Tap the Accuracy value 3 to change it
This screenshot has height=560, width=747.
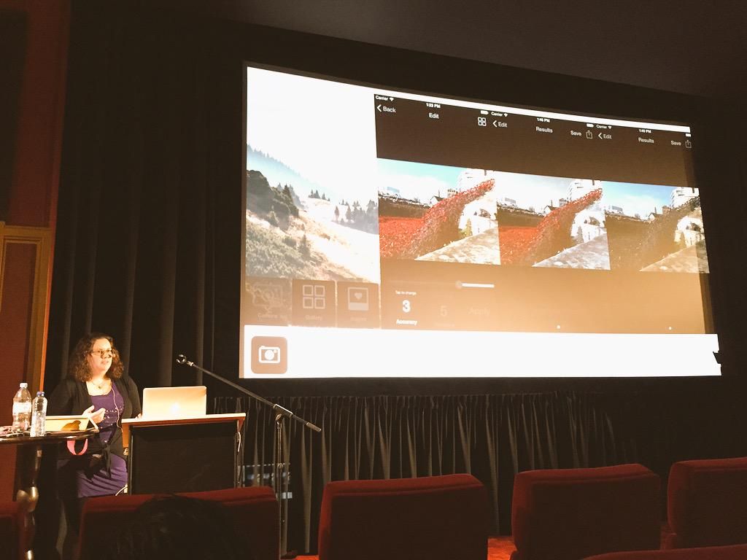click(406, 306)
